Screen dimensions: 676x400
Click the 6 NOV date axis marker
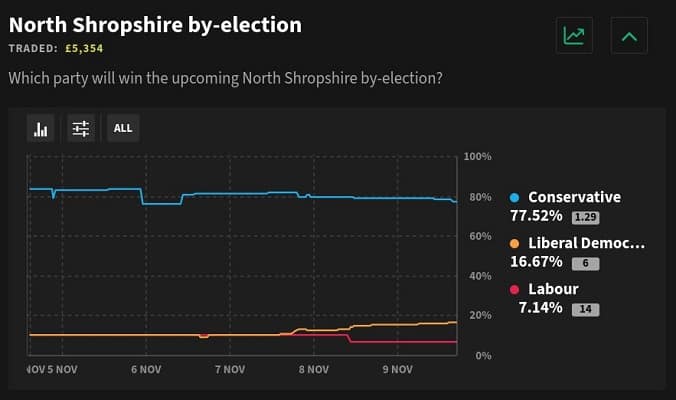tap(146, 369)
